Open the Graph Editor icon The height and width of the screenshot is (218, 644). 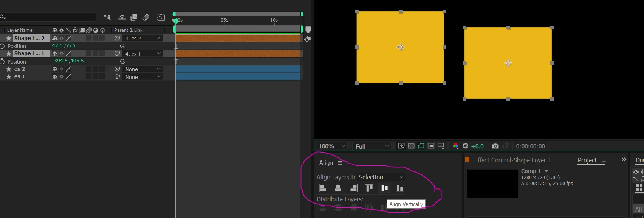coord(161,17)
